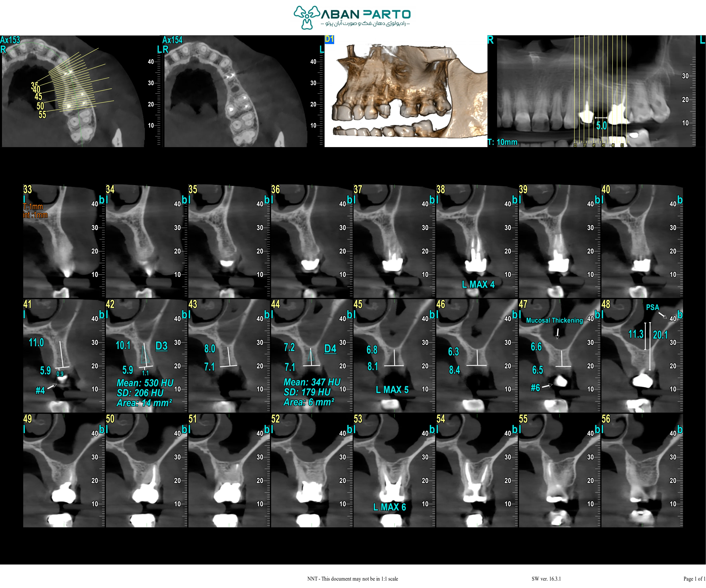Screen dimensions: 706x588
Task: Select the Ax153 axial slice thumbnail
Action: click(73, 91)
